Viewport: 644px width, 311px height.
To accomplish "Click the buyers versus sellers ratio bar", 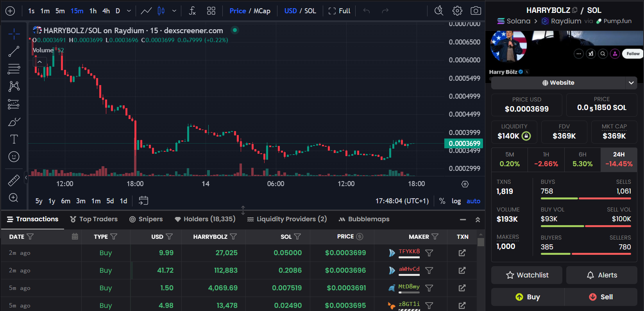I will 586,254.
